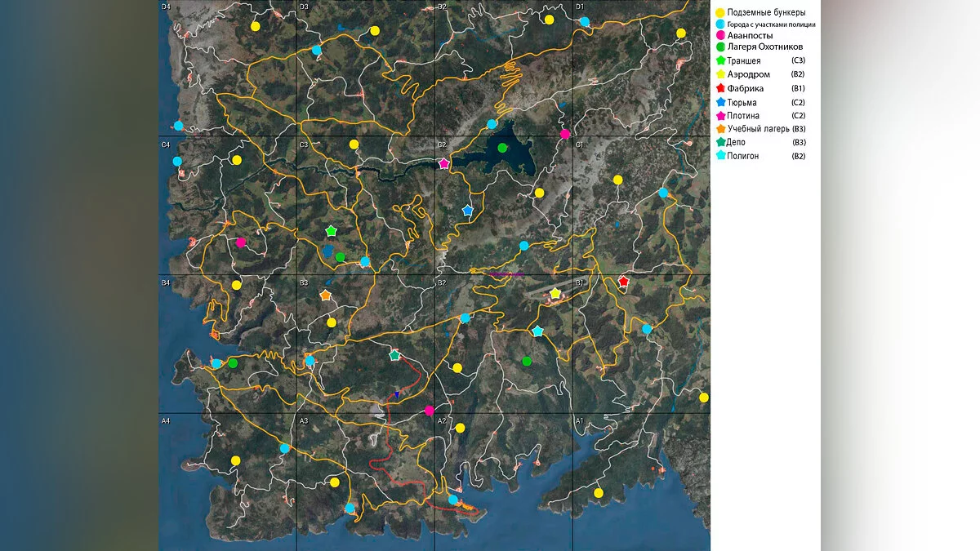This screenshot has height=551, width=980.
Task: Select legend label "Депо"
Action: (737, 142)
